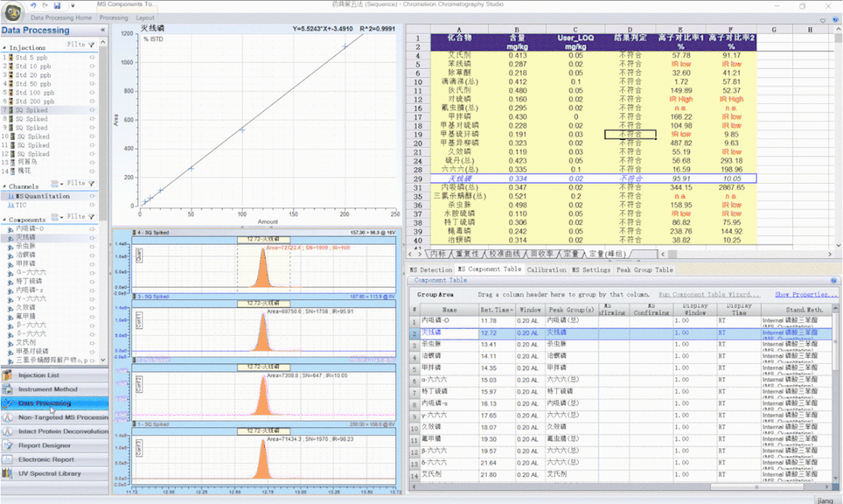Open the Electronic Report category icon
The image size is (843, 504).
pyautogui.click(x=9, y=459)
